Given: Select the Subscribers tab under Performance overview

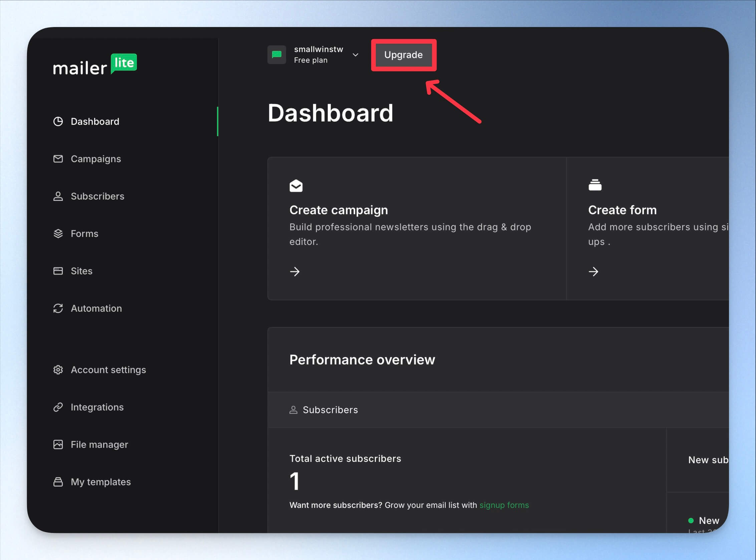Looking at the screenshot, I should (x=323, y=410).
